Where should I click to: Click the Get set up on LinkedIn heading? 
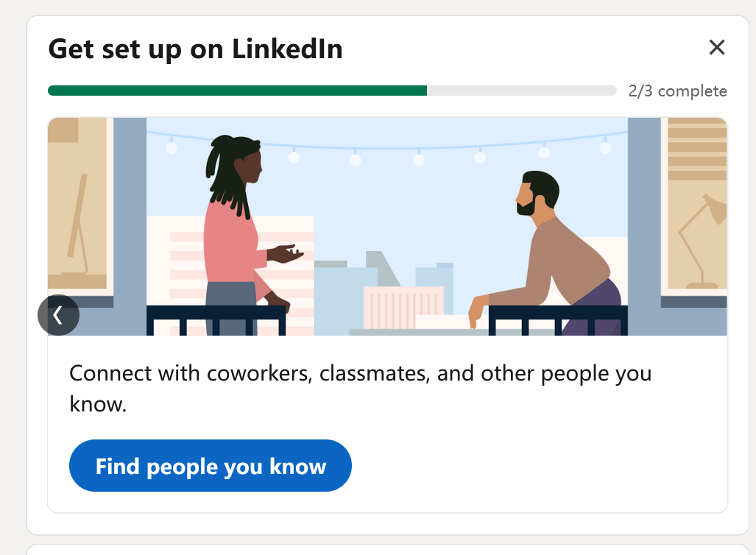pos(195,49)
